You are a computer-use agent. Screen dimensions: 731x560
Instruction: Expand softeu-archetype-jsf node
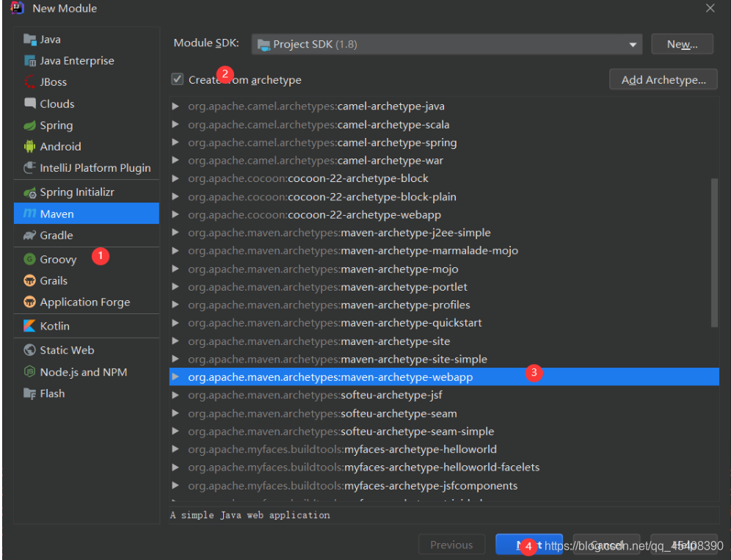(x=175, y=395)
